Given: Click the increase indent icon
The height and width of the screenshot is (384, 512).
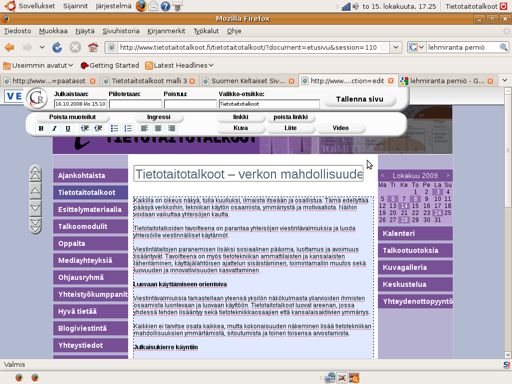Looking at the screenshot, I should tap(98, 128).
